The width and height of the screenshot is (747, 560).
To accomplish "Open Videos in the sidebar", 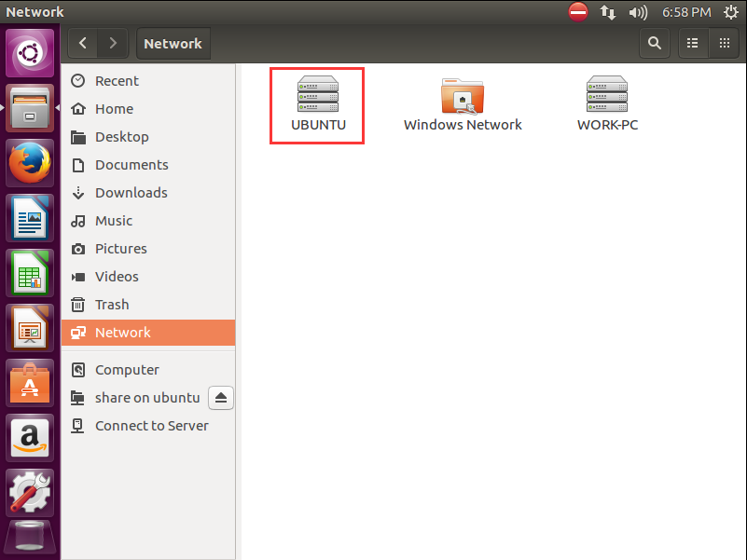I will (x=148, y=277).
